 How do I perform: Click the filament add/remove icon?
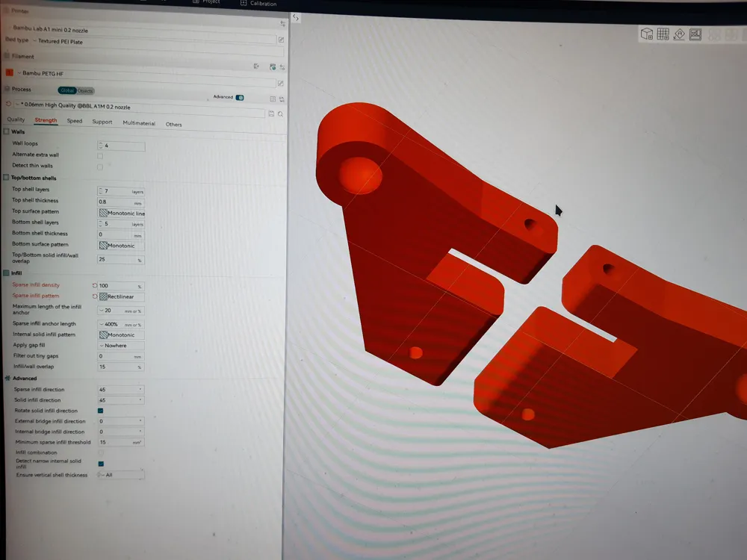(x=256, y=66)
